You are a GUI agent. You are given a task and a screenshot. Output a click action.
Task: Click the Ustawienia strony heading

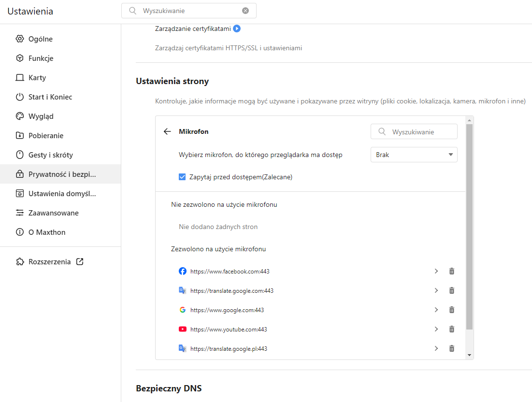(x=173, y=81)
